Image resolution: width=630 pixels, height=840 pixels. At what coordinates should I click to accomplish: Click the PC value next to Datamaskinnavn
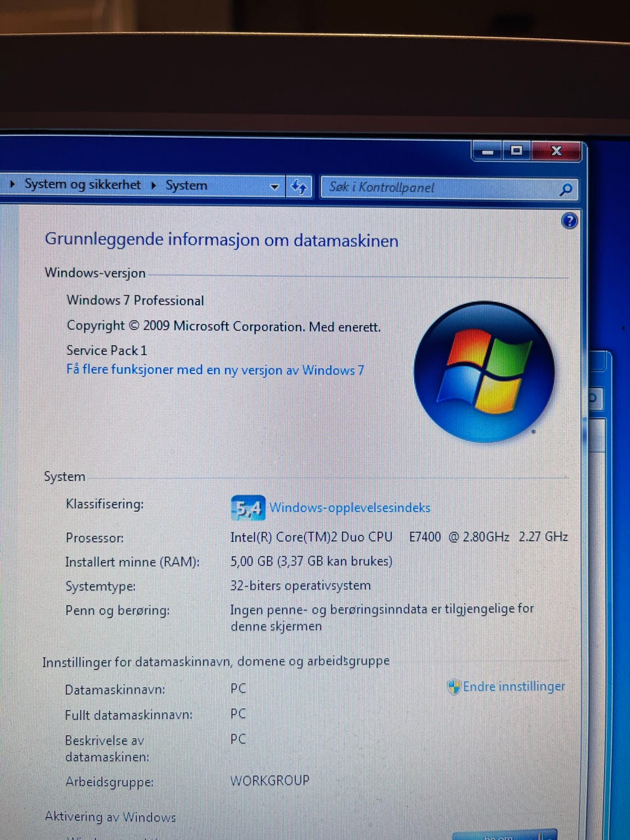238,688
